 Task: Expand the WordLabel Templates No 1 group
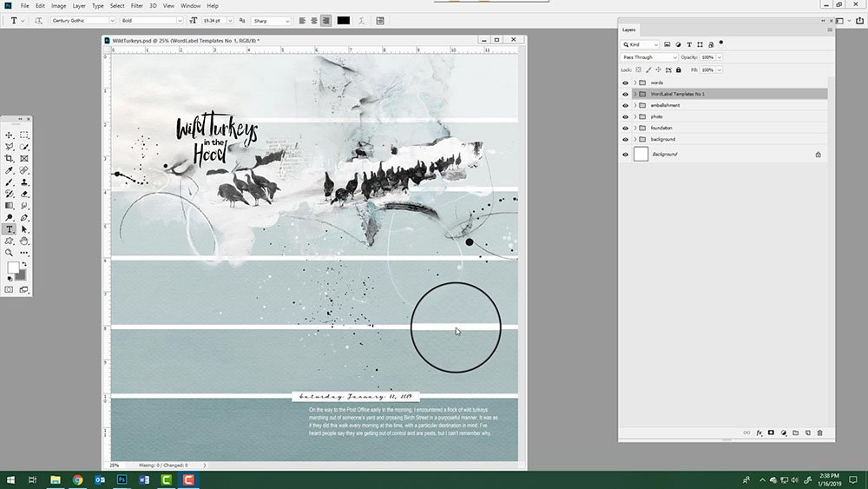[x=635, y=94]
